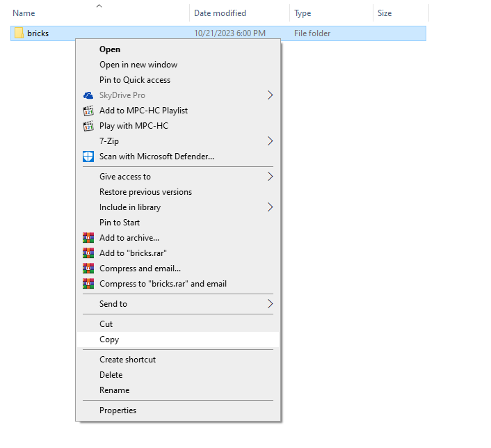Screen dimensions: 491x448
Task: Click the SkyDrive Pro cloud icon
Action: point(88,95)
